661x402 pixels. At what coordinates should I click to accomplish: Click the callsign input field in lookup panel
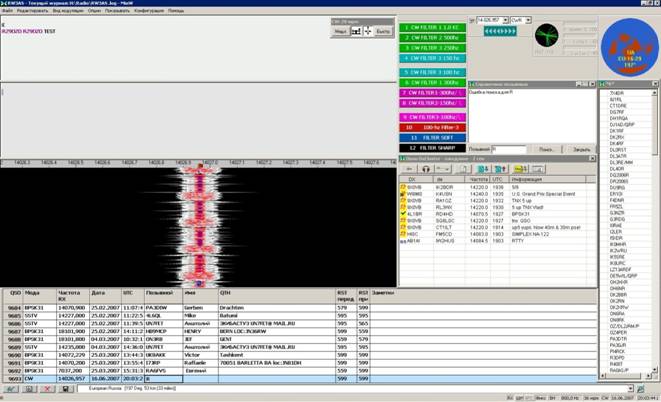click(509, 149)
